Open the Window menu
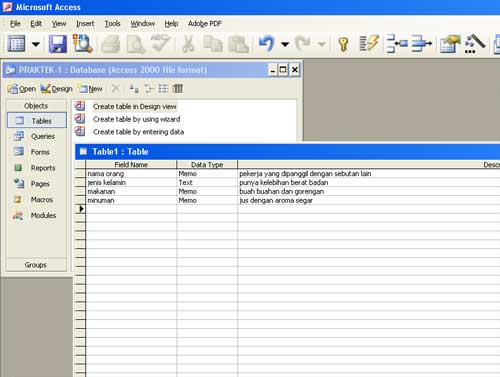Screen dimensions: 500x377 pyautogui.click(x=143, y=24)
